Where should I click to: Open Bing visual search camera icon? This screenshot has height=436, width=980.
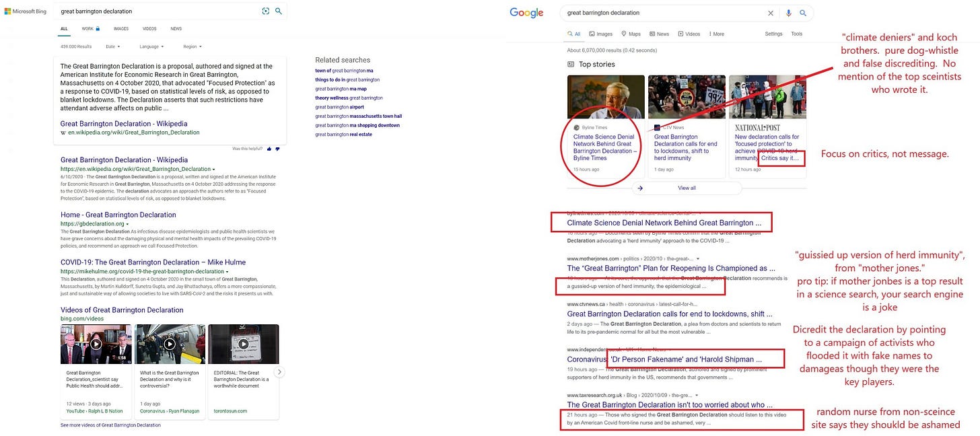click(x=266, y=11)
